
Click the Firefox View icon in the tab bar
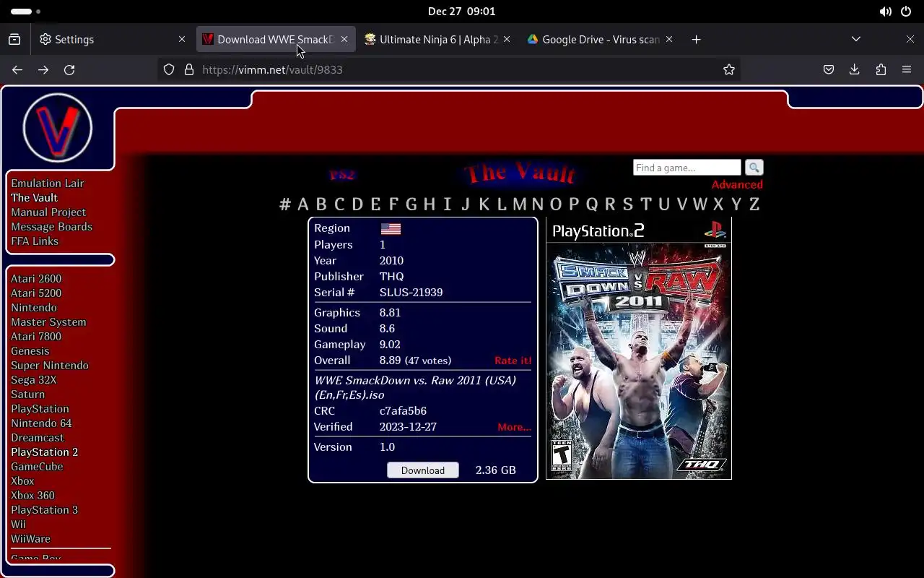pos(14,39)
